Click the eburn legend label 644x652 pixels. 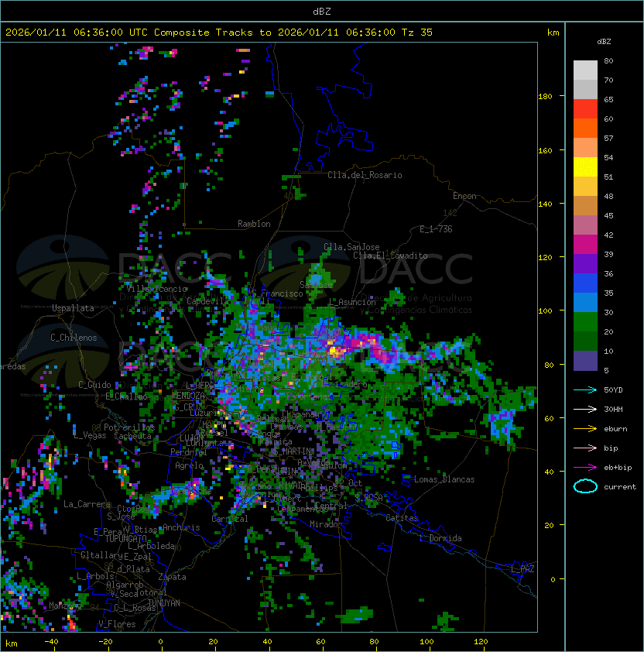(615, 429)
